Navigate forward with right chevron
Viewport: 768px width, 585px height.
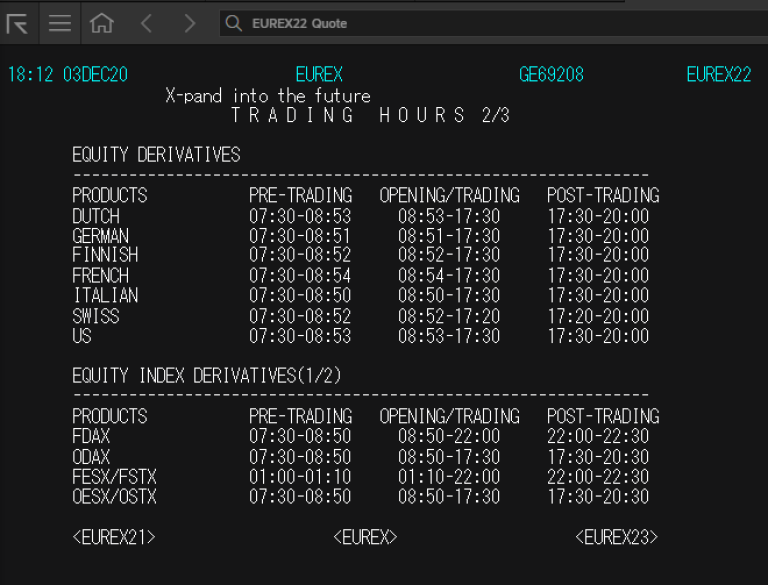[x=190, y=23]
